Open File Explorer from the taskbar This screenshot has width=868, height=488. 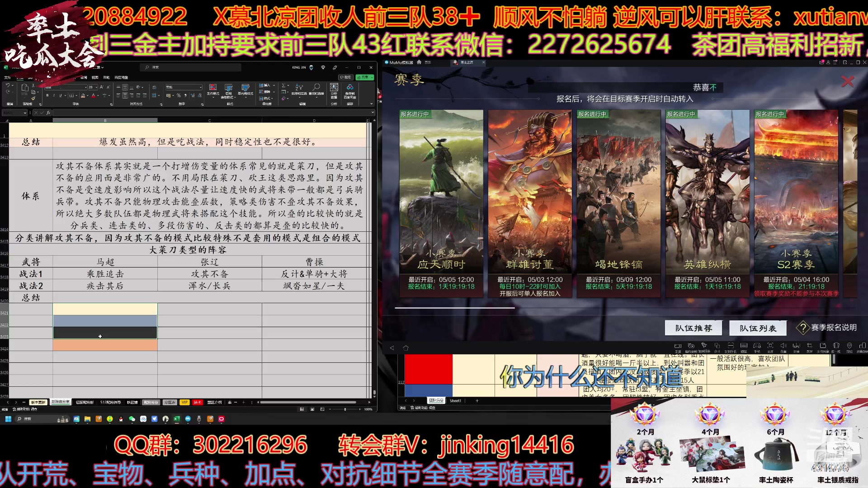pyautogui.click(x=87, y=419)
